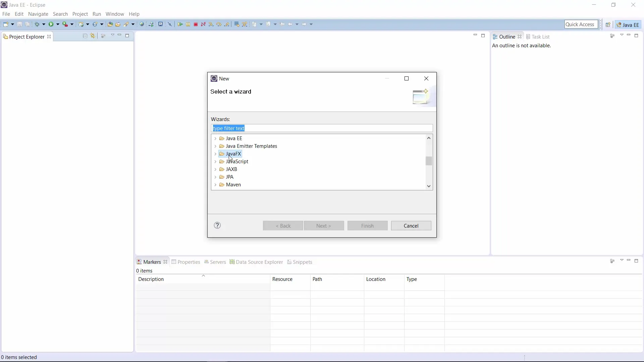
Task: Click the Save toolbar icon
Action: [x=19, y=24]
